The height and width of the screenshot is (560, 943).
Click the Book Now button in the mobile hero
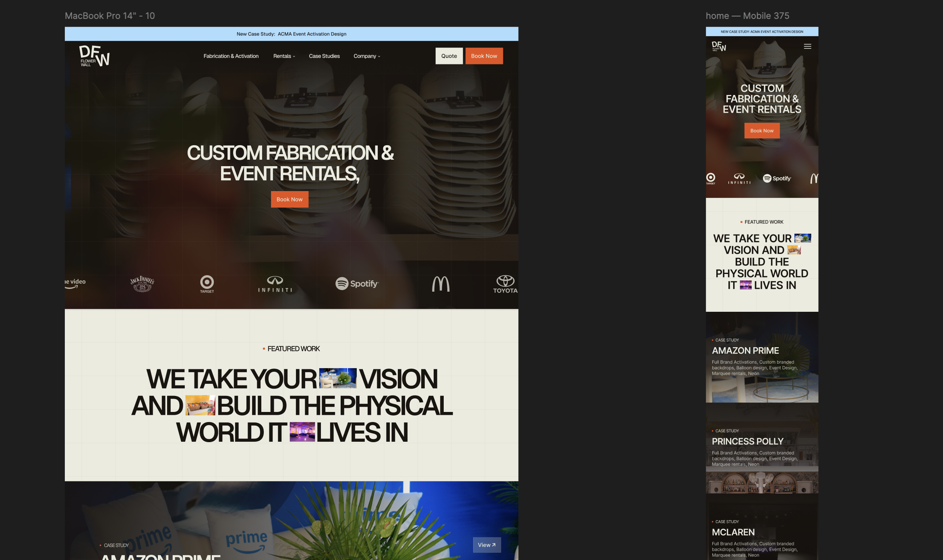(x=762, y=131)
